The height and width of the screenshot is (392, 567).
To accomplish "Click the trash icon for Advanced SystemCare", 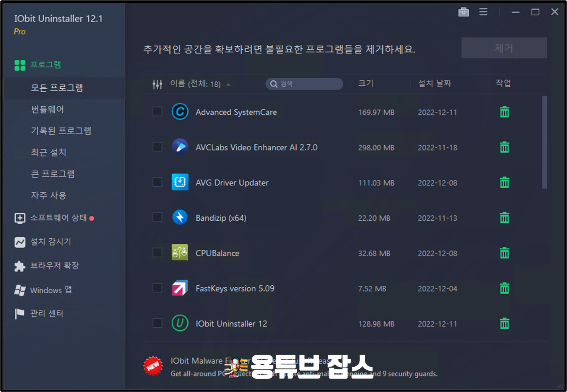I will pyautogui.click(x=504, y=112).
